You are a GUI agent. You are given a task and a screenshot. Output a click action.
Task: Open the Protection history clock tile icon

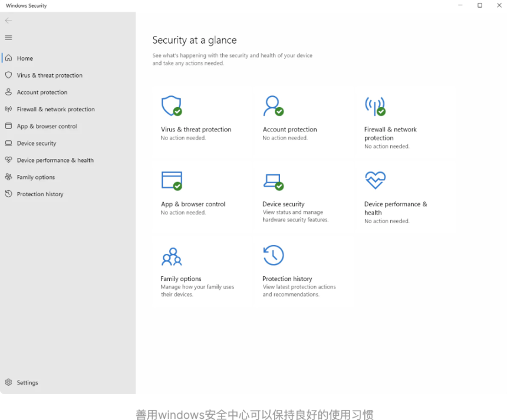tap(273, 256)
